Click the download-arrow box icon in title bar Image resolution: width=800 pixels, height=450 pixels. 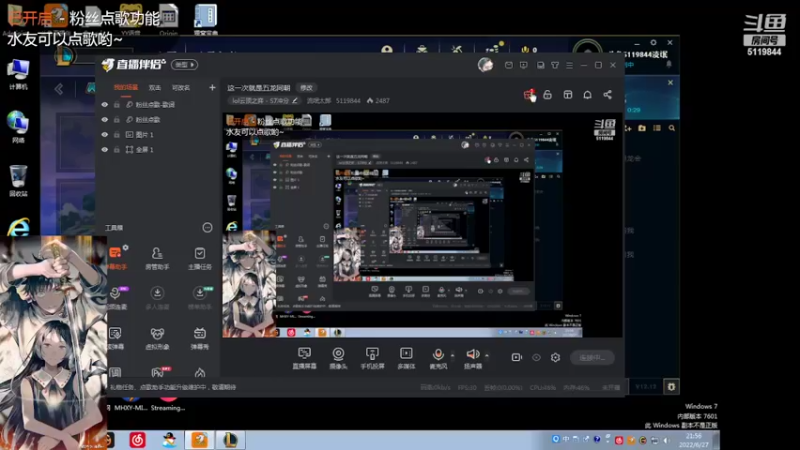(524, 65)
